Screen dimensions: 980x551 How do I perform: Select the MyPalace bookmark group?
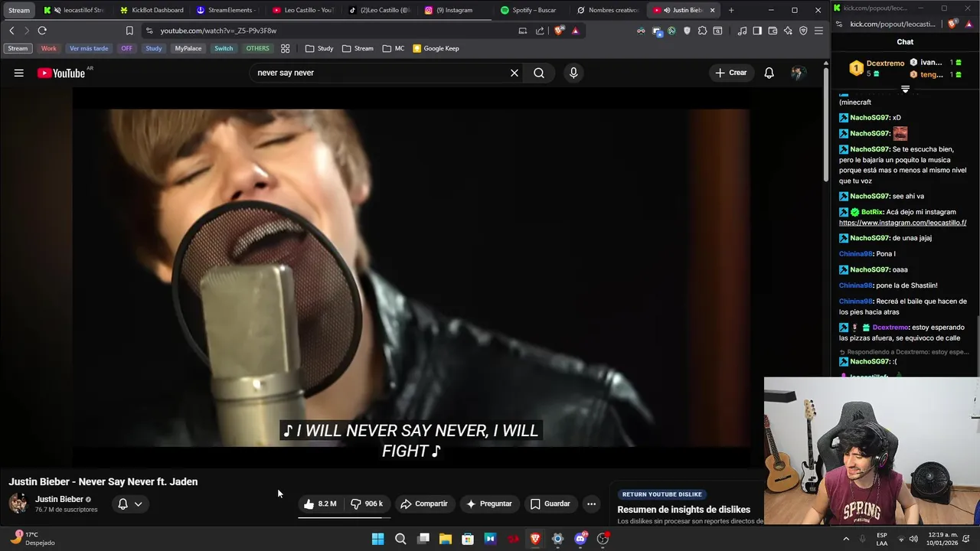click(x=188, y=48)
